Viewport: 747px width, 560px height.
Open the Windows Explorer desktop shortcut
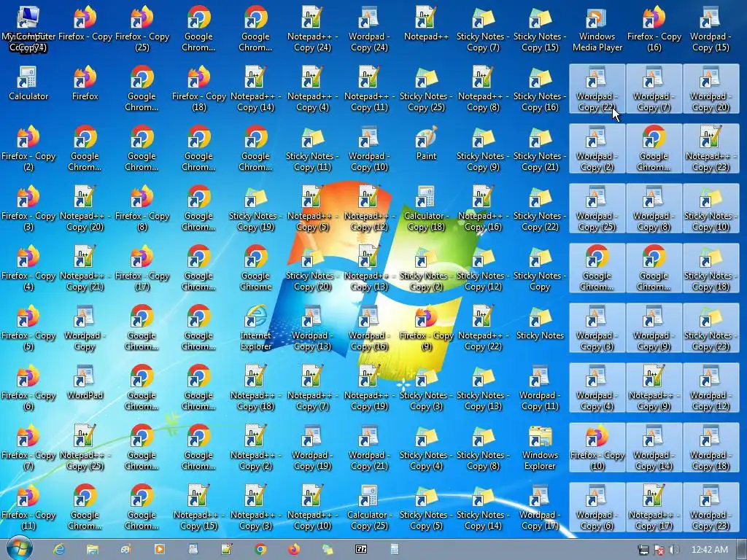[540, 448]
